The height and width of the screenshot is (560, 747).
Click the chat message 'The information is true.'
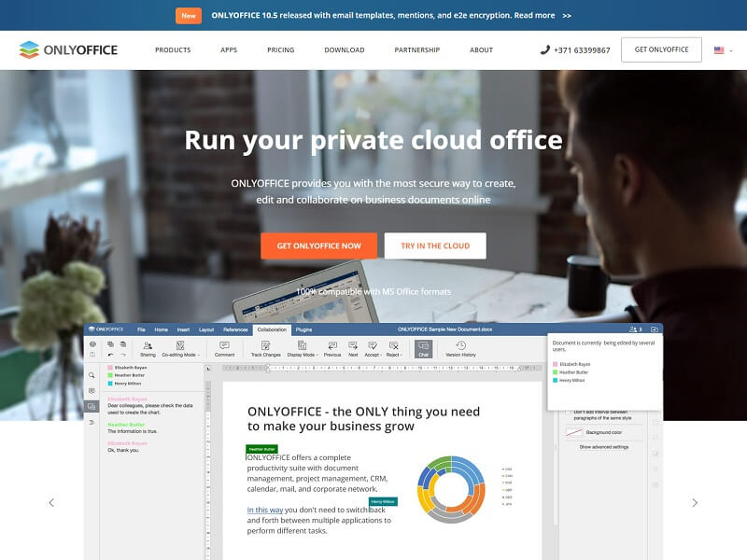coord(133,431)
